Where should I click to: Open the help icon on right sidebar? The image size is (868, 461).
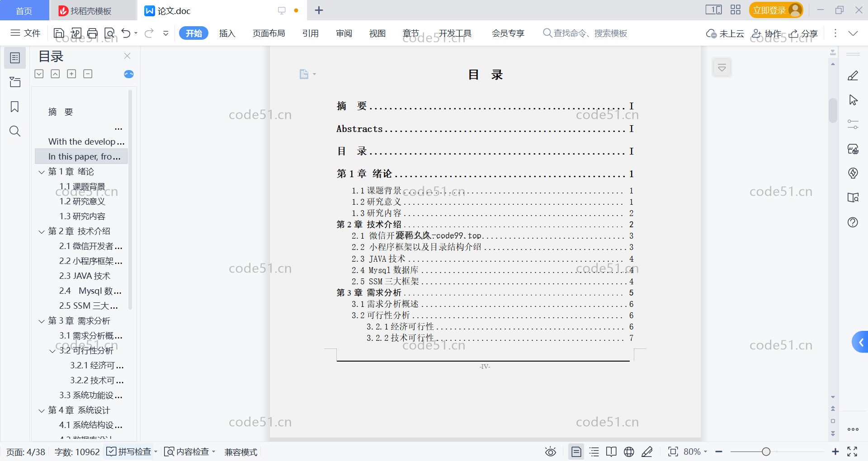pos(853,222)
